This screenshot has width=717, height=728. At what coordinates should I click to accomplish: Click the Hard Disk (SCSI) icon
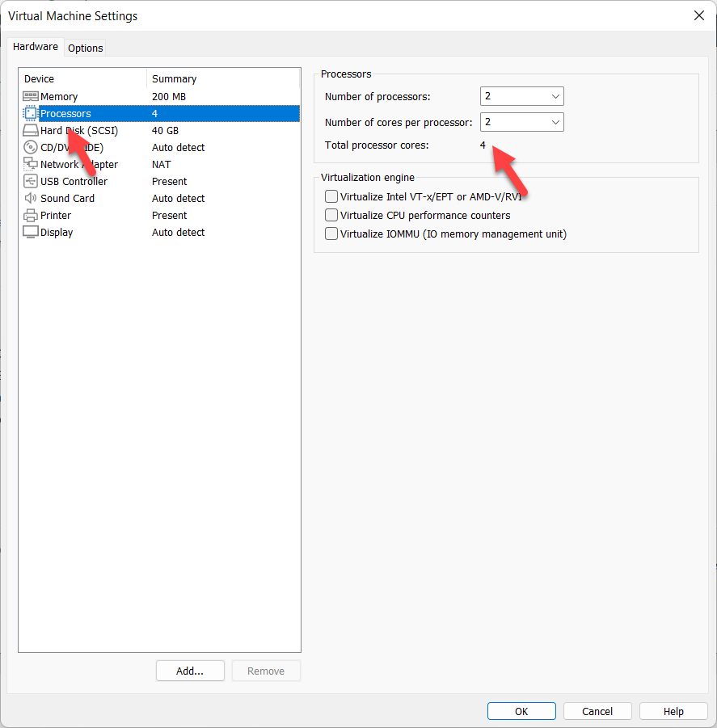point(31,131)
